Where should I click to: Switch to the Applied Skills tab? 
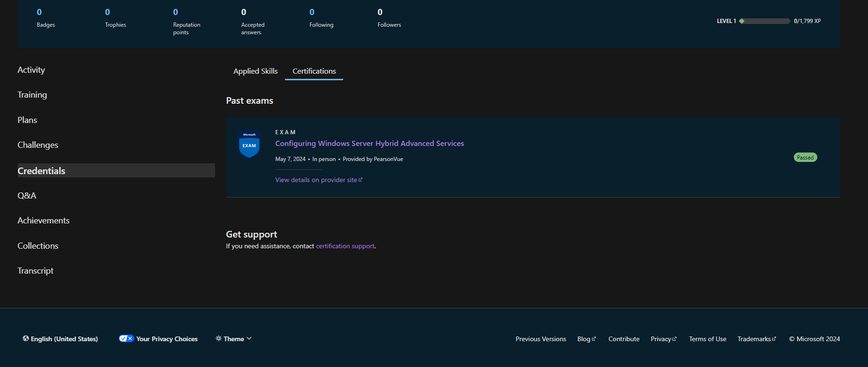[x=255, y=71]
